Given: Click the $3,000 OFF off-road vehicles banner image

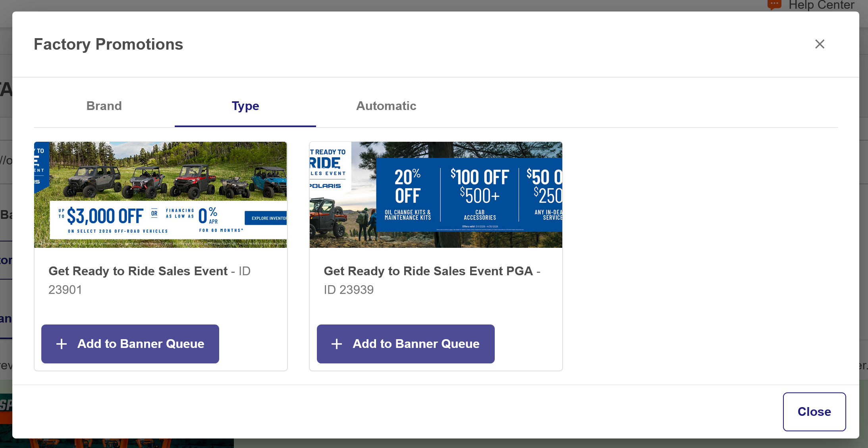Looking at the screenshot, I should click(160, 195).
